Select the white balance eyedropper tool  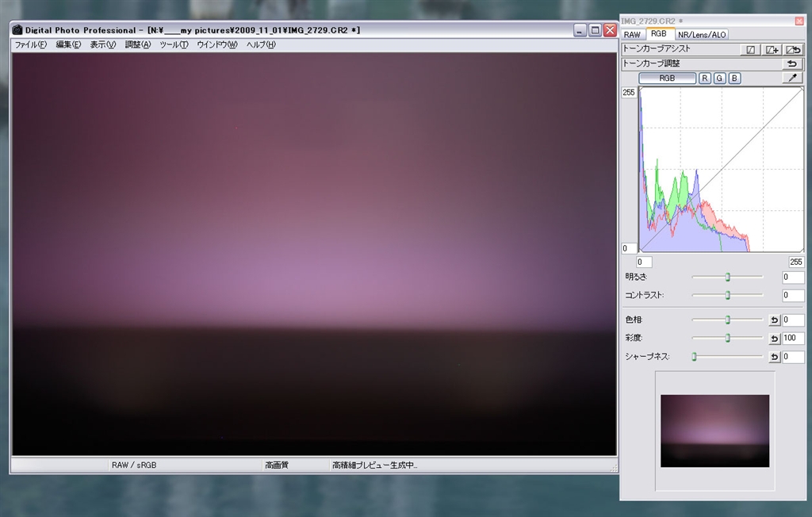(792, 79)
